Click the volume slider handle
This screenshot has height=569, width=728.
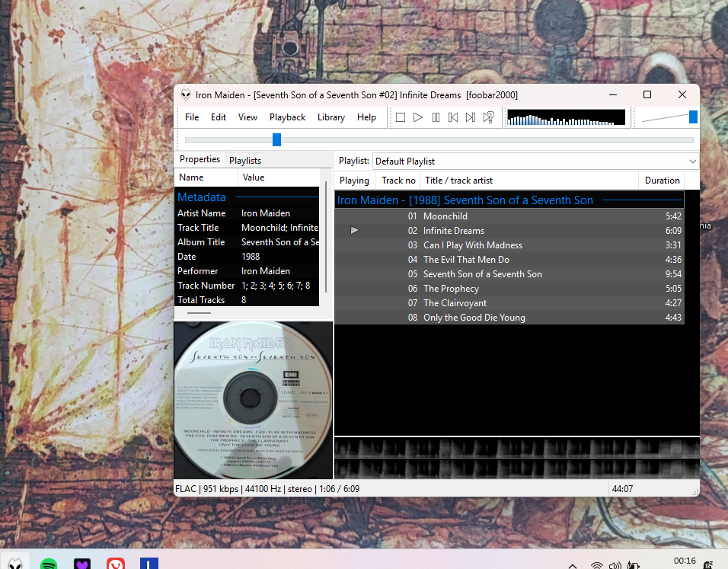point(693,117)
